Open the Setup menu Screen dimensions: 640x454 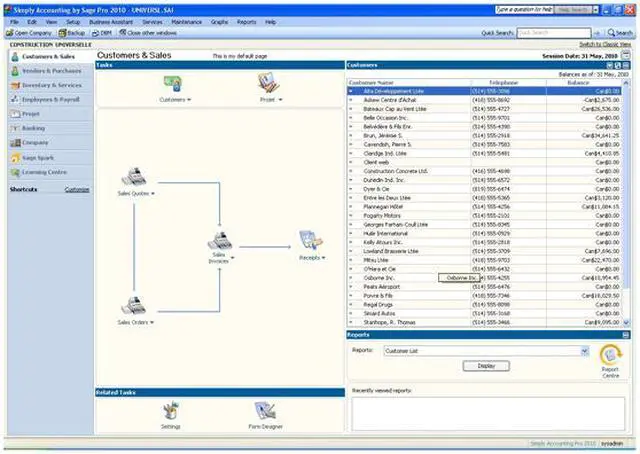[73, 22]
